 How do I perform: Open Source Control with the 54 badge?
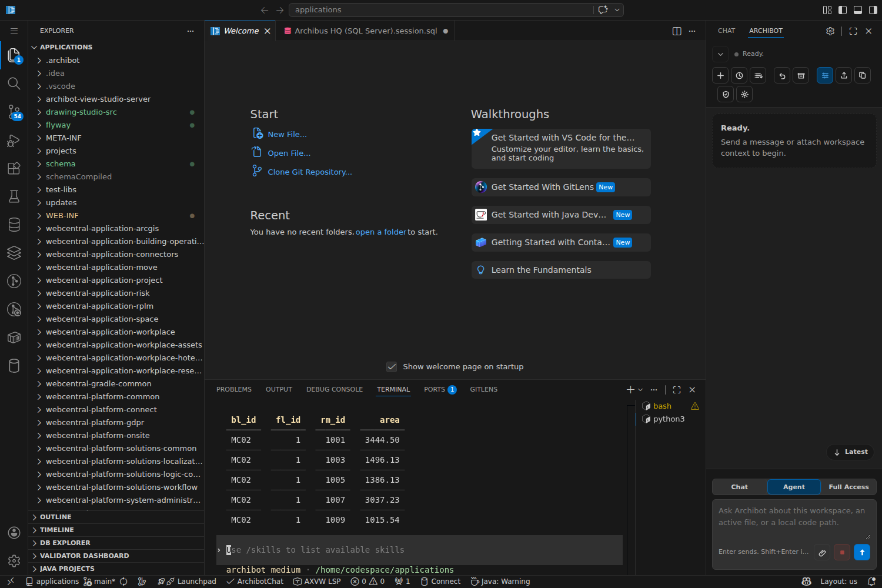click(x=14, y=112)
